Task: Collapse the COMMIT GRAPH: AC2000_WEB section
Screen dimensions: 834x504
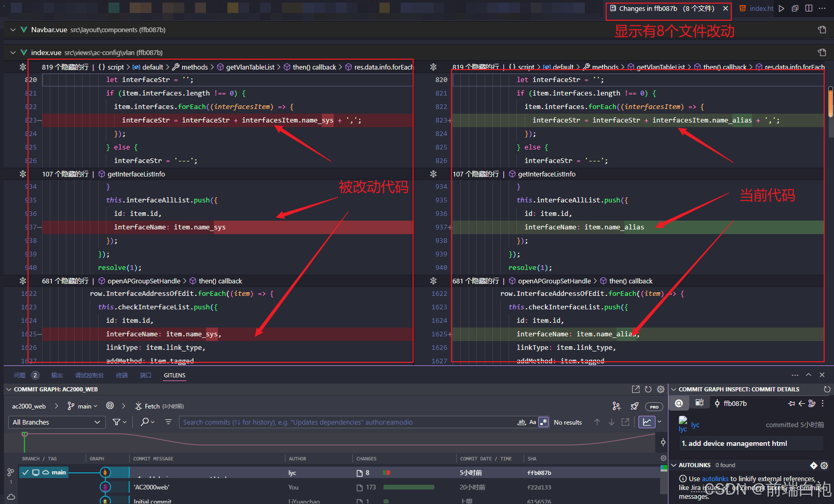Action: tap(8, 389)
